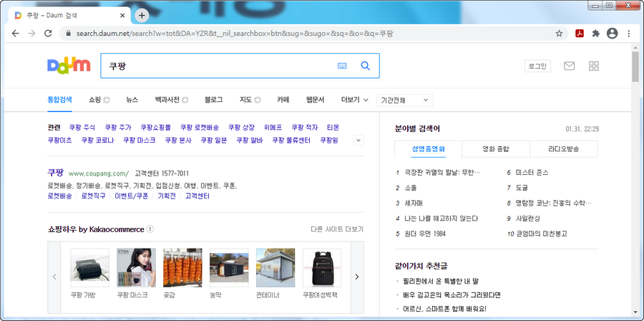Select the 통합검색 tab
644x321 pixels.
[59, 100]
